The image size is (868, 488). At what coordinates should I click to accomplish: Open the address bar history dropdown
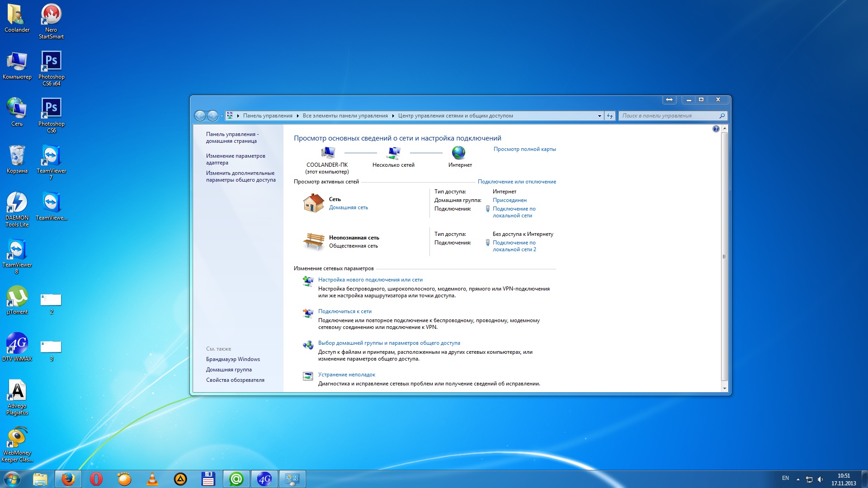pos(599,116)
